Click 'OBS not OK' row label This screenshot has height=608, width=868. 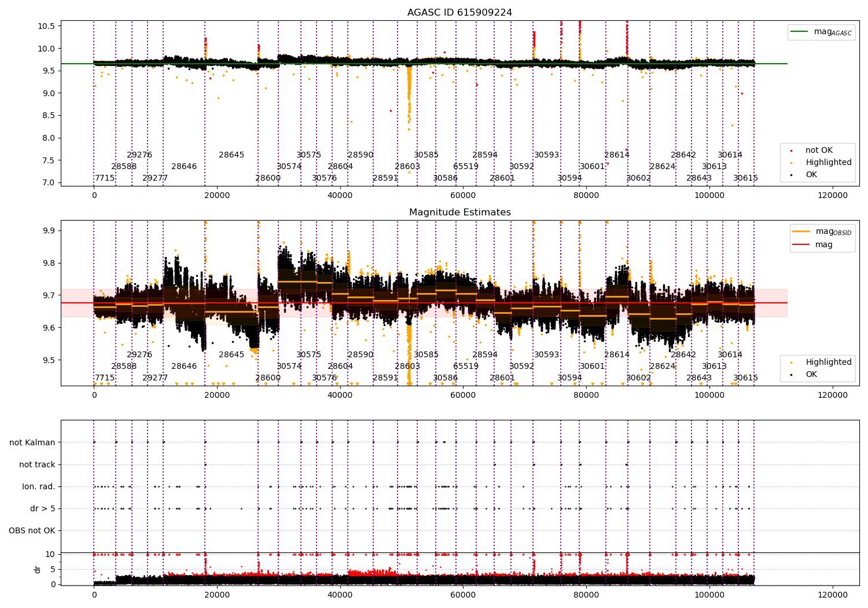pos(32,531)
